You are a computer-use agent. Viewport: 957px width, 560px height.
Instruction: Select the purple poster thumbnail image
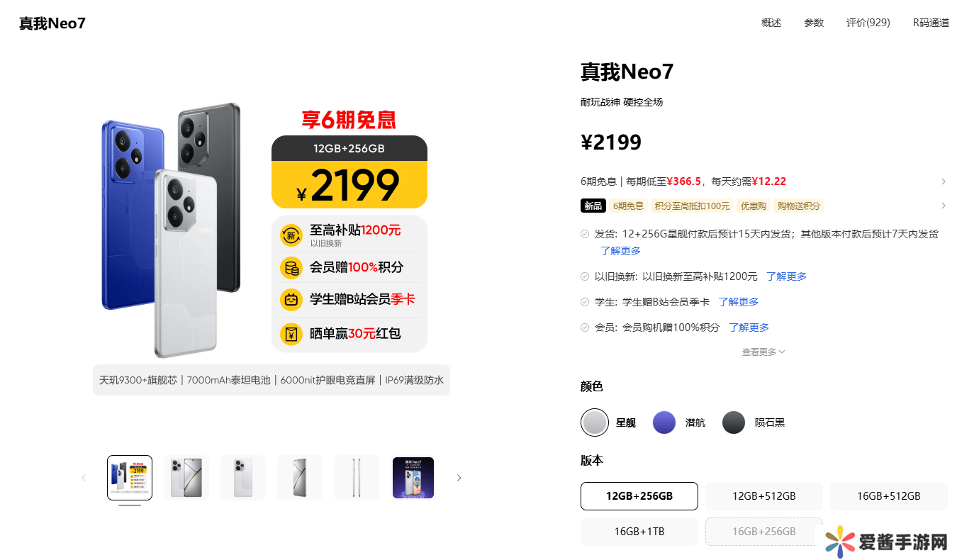click(413, 478)
